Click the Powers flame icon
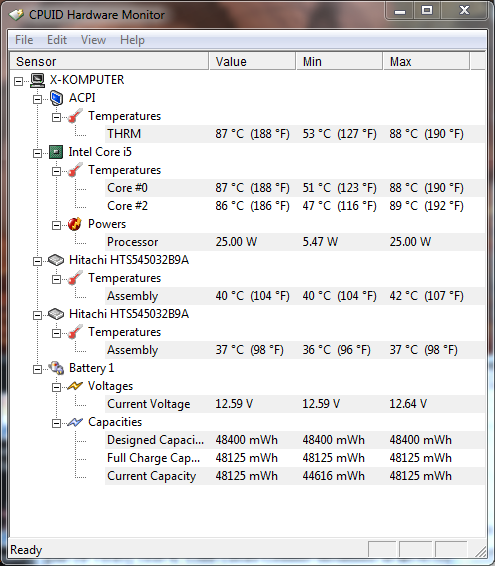Viewport: 495px width, 566px height. [x=75, y=224]
